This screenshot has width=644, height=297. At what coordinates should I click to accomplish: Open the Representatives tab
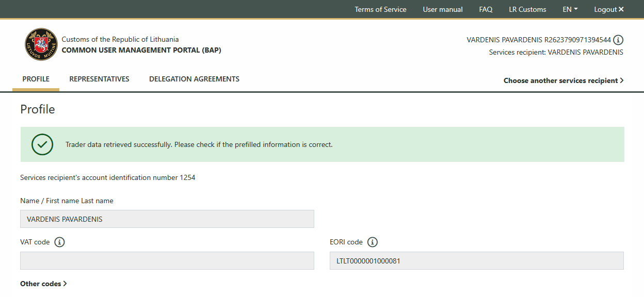coord(99,79)
